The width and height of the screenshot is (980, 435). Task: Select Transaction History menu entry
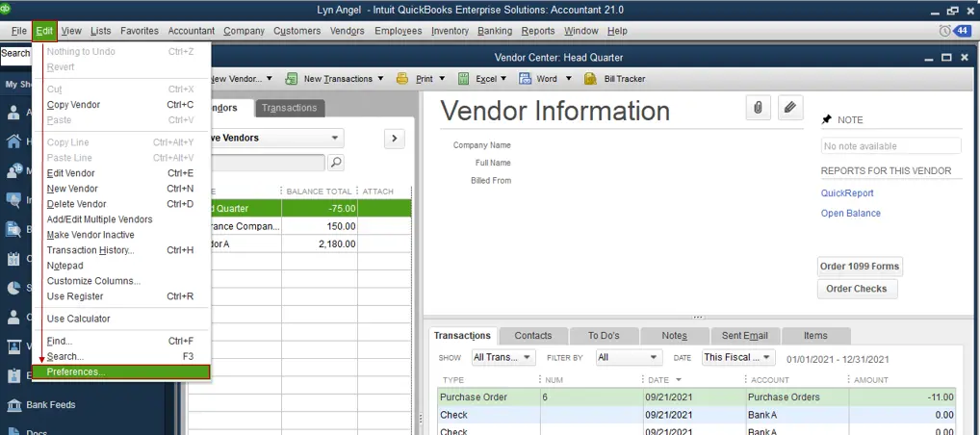[x=120, y=250]
